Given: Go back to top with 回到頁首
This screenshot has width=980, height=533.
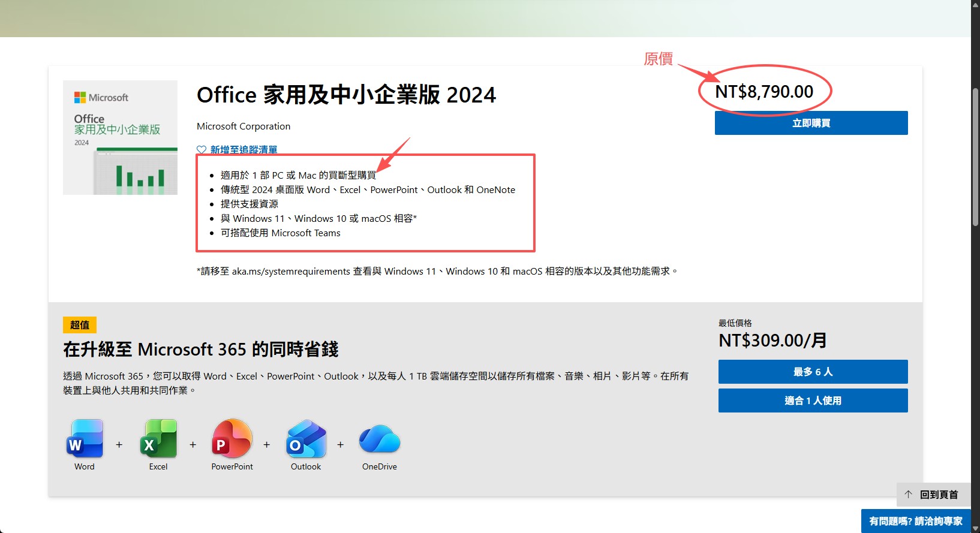Looking at the screenshot, I should (933, 495).
